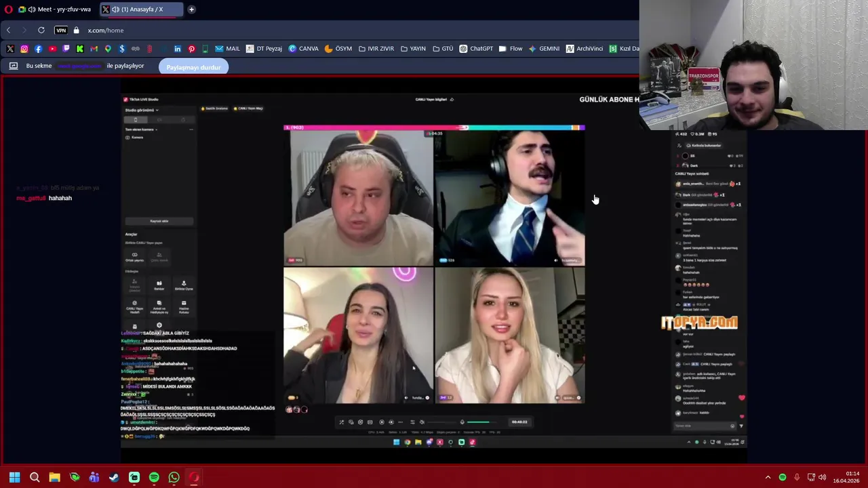
Task: Click the Spotify icon in system tray
Action: (783, 477)
